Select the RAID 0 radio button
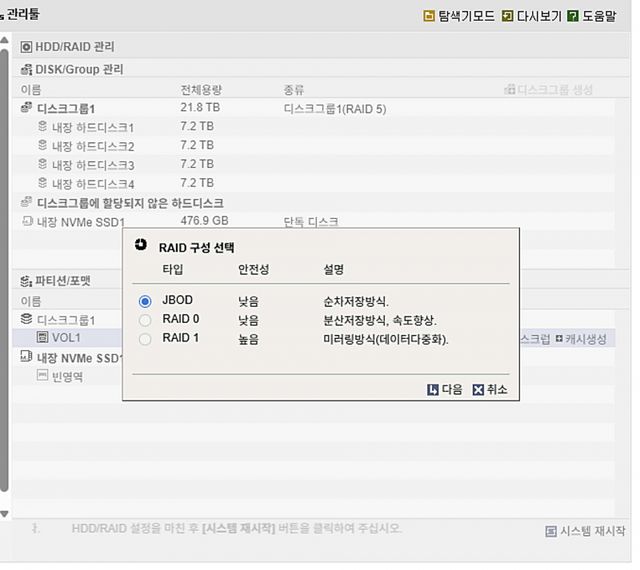The image size is (640, 570). coord(146,320)
